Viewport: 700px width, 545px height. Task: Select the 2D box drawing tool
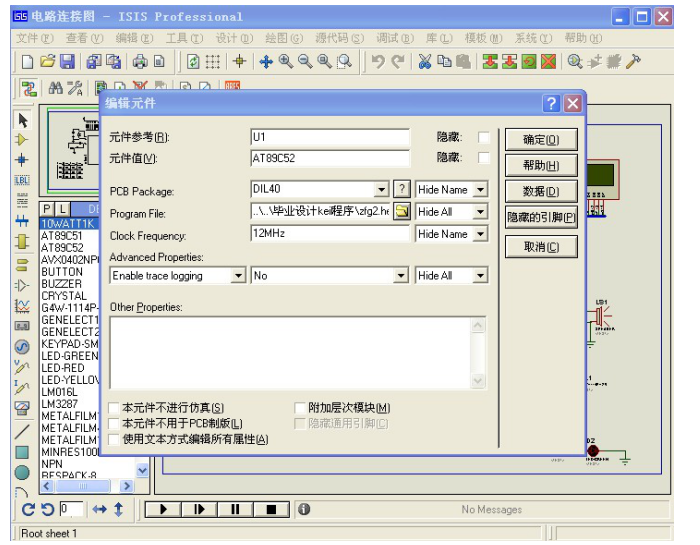[x=22, y=452]
